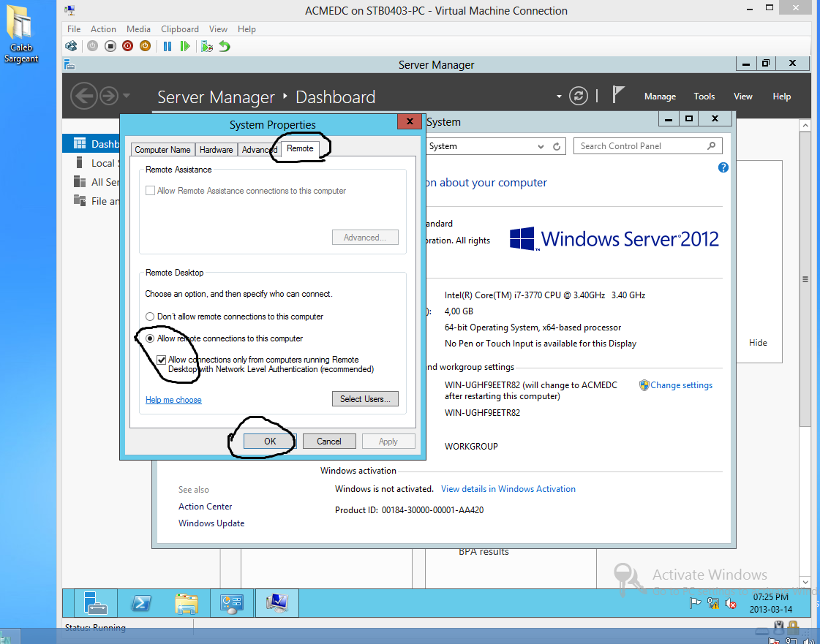
Task: Select Dashboard icon in Server Manager sidebar
Action: 80,144
